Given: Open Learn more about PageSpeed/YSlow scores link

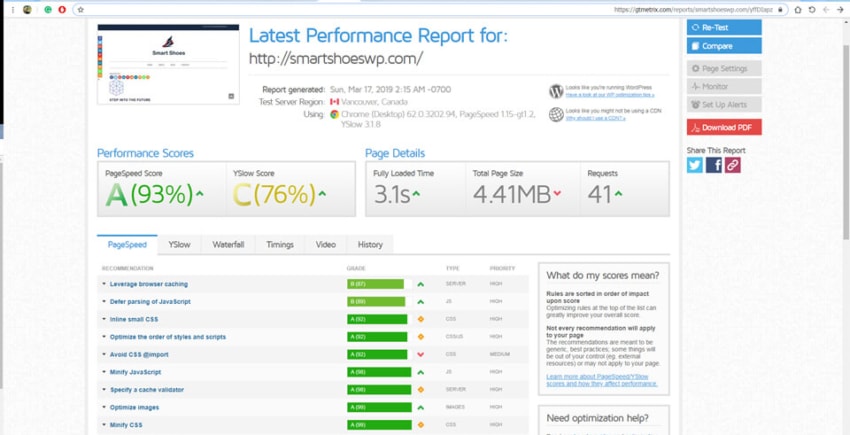Looking at the screenshot, I should coord(602,380).
